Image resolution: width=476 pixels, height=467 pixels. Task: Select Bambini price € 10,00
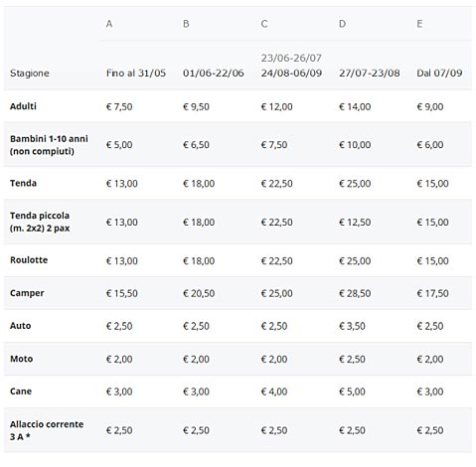tap(355, 145)
